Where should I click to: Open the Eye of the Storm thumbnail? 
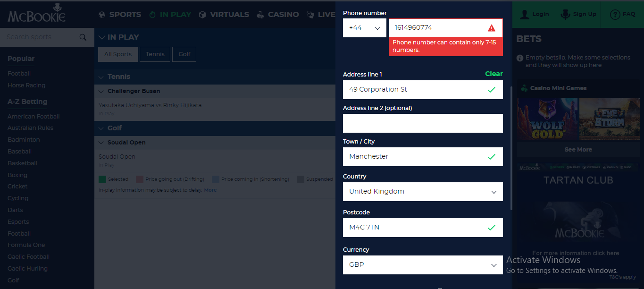coord(609,119)
